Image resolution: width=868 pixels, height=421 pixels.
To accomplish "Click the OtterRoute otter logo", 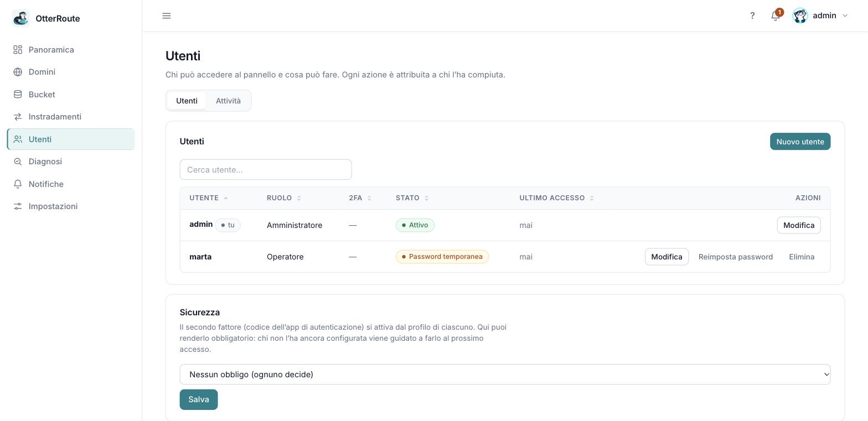I will (20, 18).
